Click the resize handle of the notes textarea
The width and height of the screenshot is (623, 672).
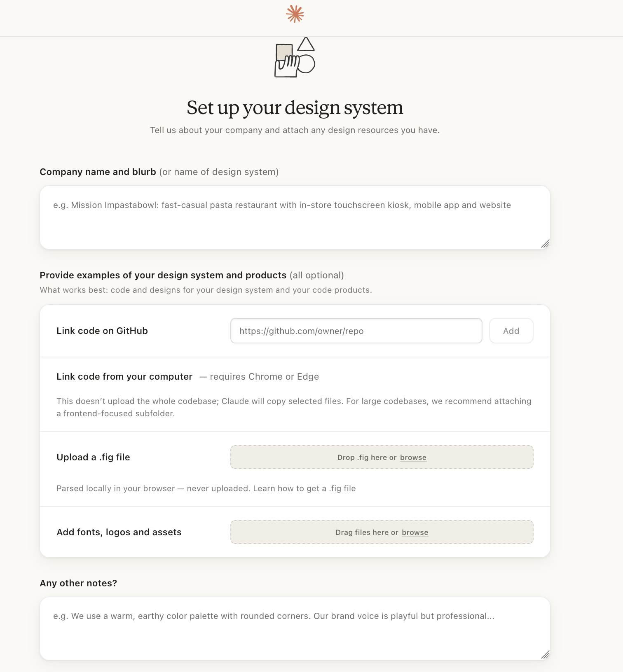[x=546, y=656]
